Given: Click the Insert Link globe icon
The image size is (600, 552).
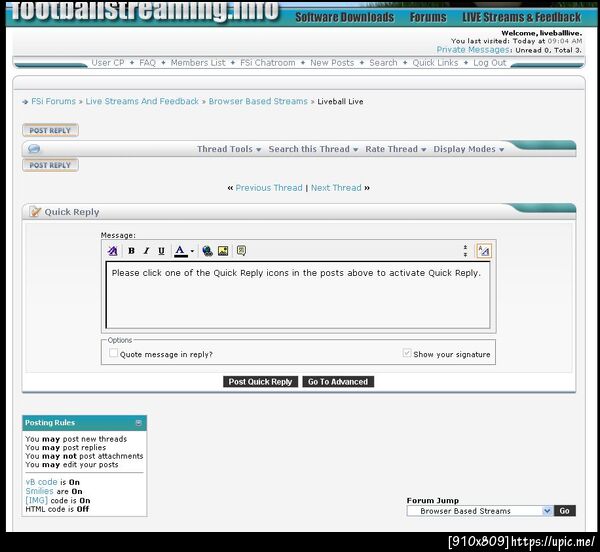Looking at the screenshot, I should (207, 251).
